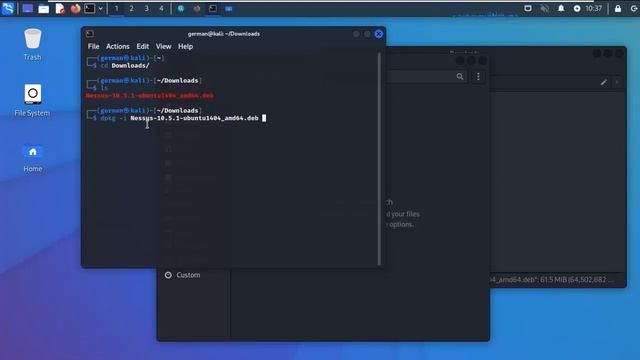The width and height of the screenshot is (640, 360).
Task: Open the file manager from the panel
Action: (x=44, y=9)
